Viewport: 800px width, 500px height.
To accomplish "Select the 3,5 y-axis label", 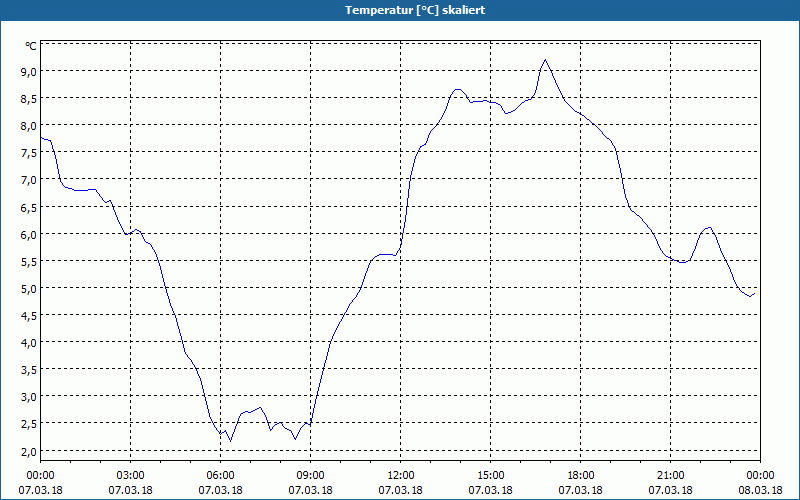I will (29, 369).
